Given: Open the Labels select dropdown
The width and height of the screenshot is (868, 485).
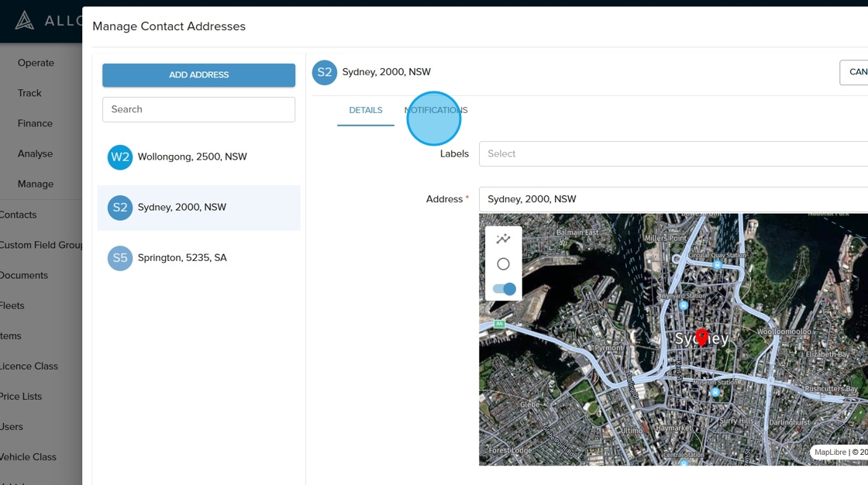Looking at the screenshot, I should point(673,154).
